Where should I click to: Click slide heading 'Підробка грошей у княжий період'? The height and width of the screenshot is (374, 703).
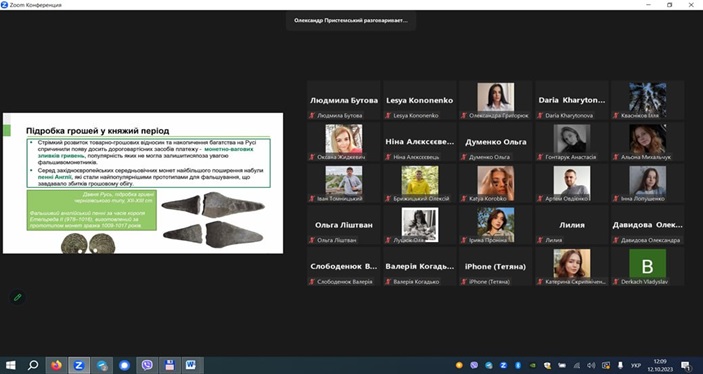(98, 131)
